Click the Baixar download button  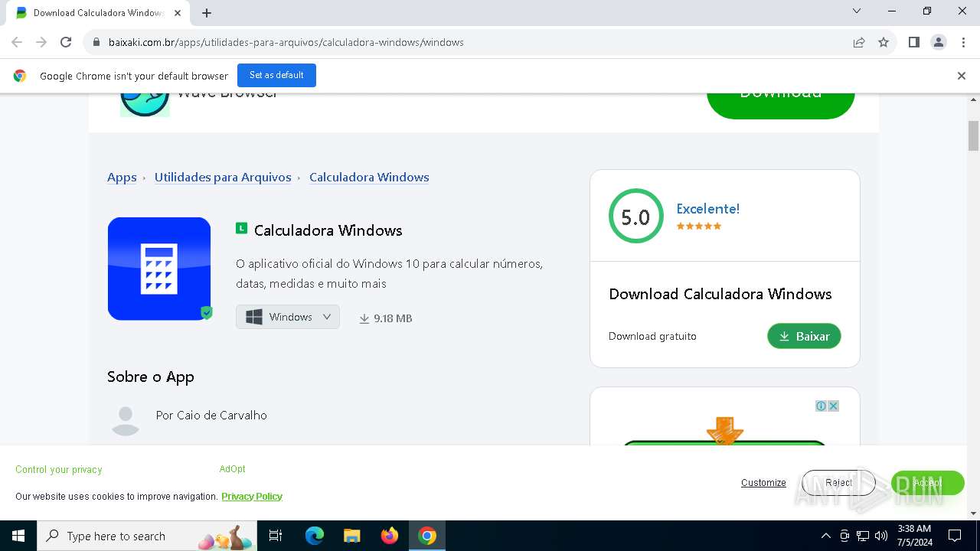pyautogui.click(x=804, y=336)
